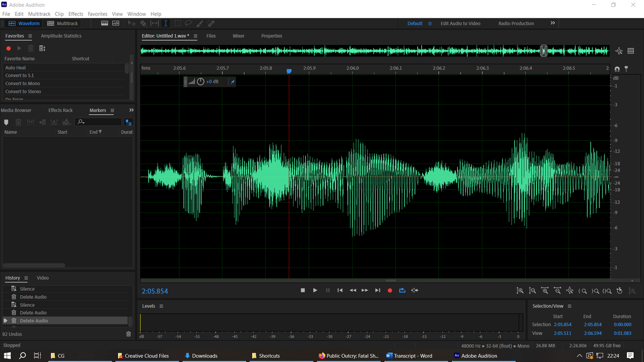This screenshot has height=362, width=644.
Task: Show more workspaces overflow
Action: 553,23
